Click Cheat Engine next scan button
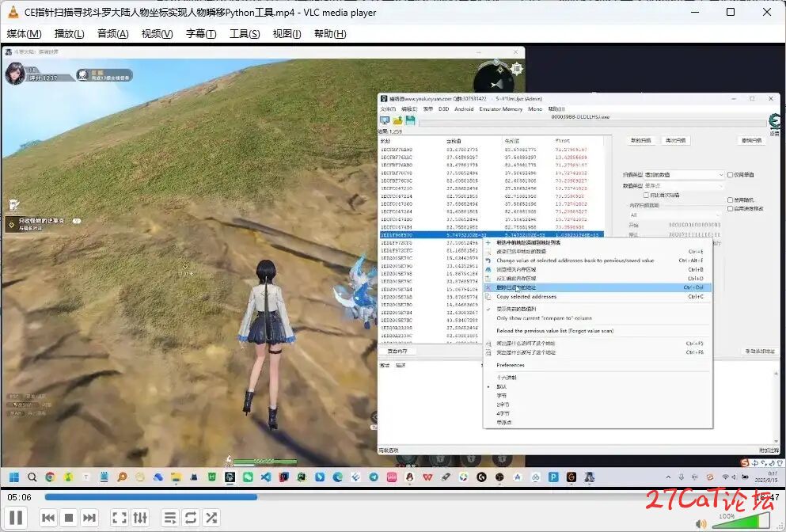This screenshot has height=532, width=786. click(x=675, y=140)
